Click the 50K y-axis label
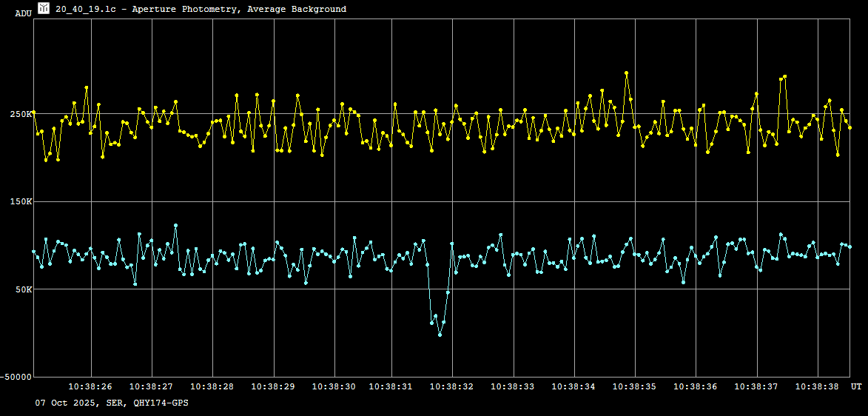This screenshot has height=416, width=868. [x=22, y=289]
